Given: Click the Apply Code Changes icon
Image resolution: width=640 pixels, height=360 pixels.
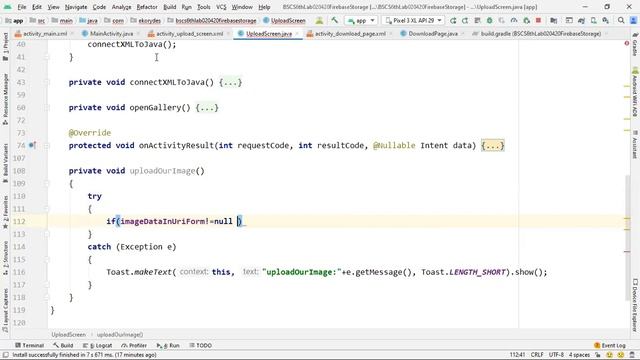Looking at the screenshot, I should (x=465, y=20).
